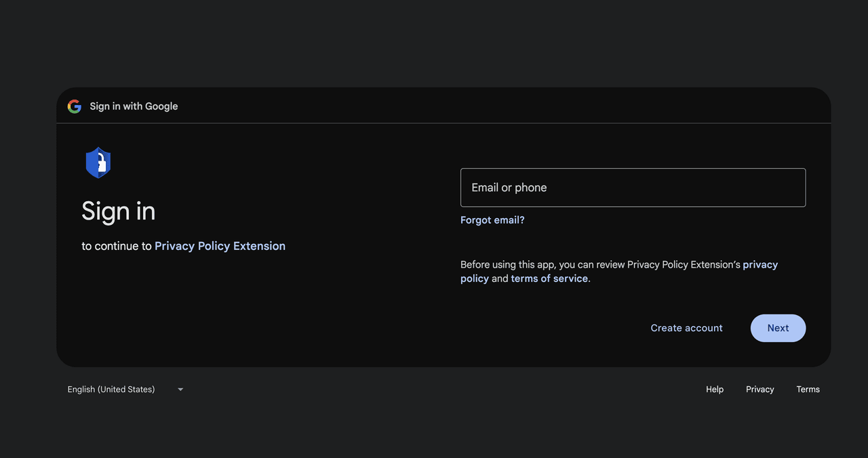Click the Create account button
Screen dimensions: 868x458
click(686, 328)
